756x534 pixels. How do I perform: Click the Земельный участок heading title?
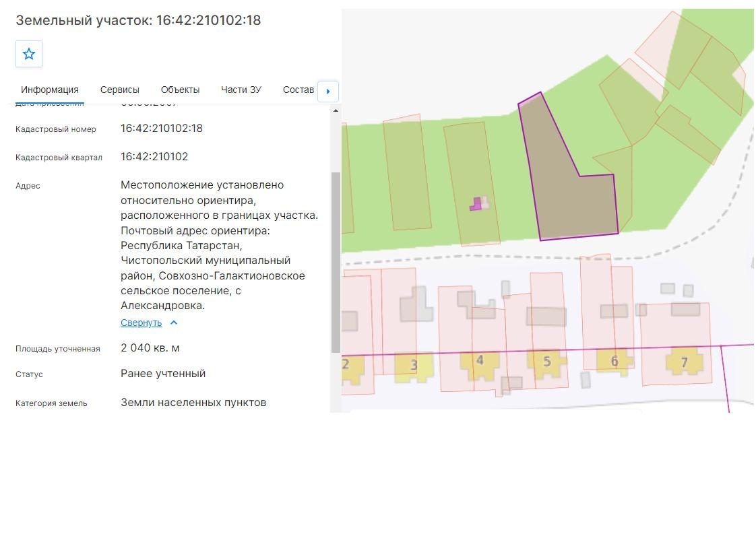coord(138,20)
